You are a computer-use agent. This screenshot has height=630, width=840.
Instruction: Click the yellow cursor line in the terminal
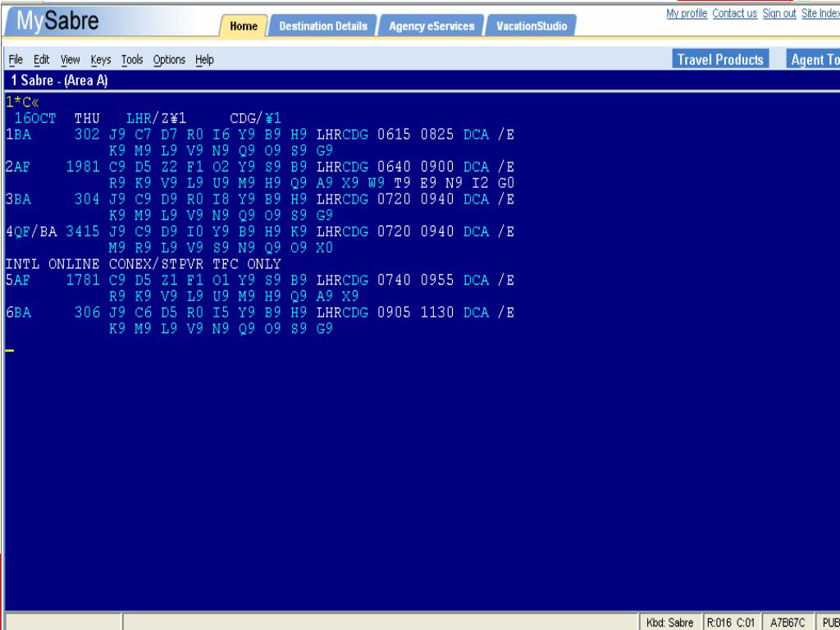click(10, 351)
